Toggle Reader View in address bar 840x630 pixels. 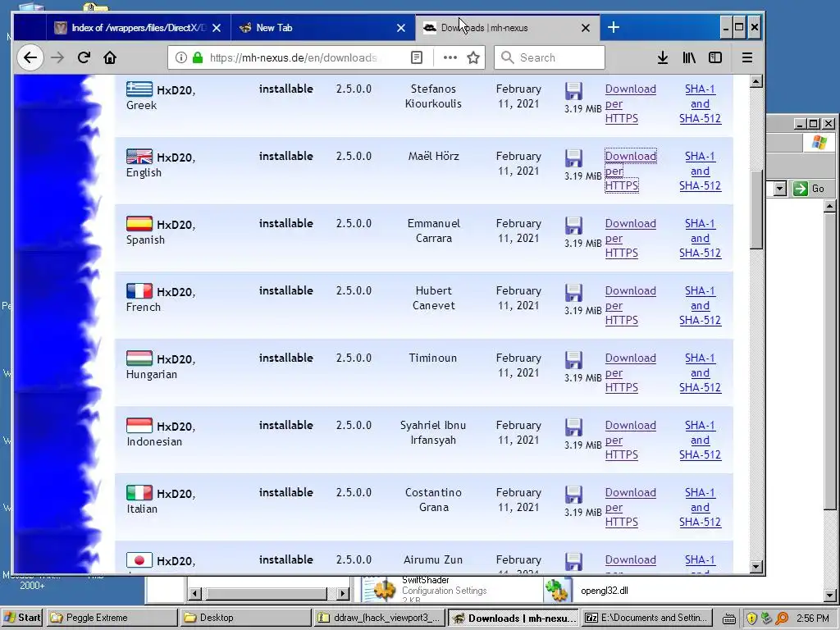coord(416,57)
